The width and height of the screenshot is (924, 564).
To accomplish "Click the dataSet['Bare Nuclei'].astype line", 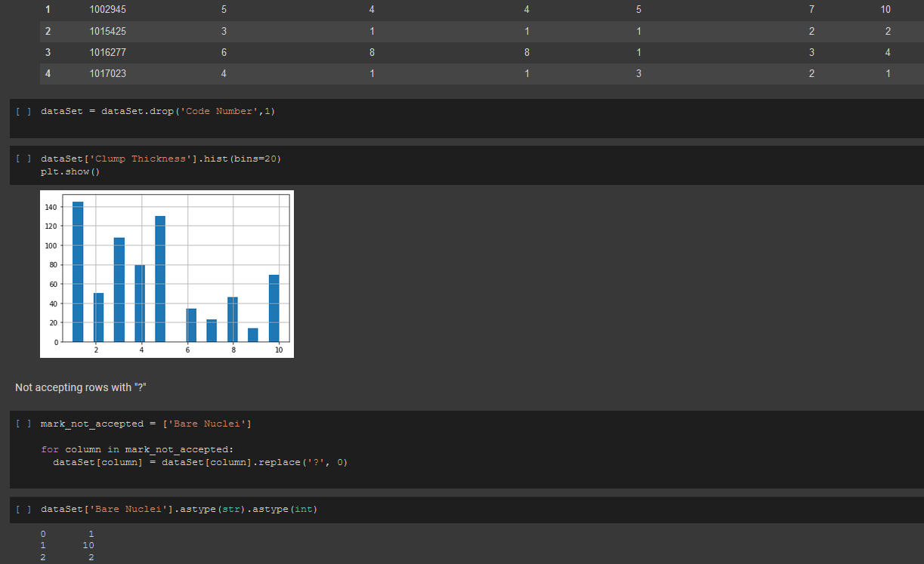I will coord(179,509).
